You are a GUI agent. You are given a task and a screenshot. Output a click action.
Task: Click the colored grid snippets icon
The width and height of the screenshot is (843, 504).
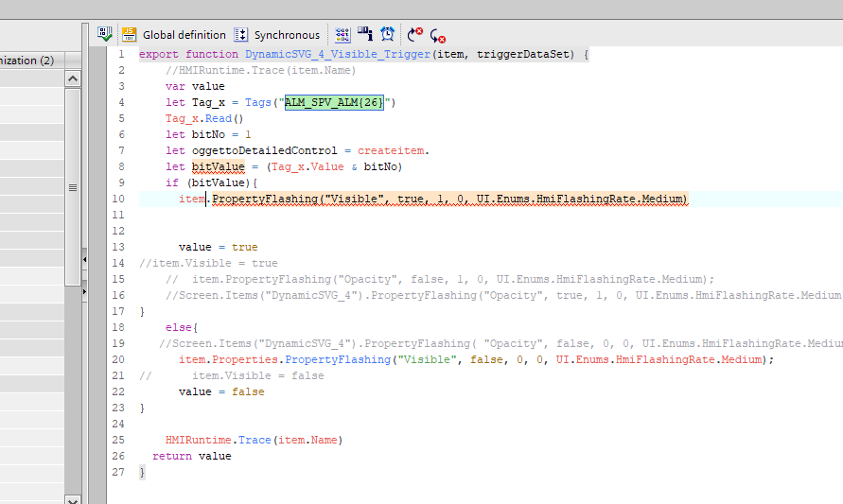[342, 35]
